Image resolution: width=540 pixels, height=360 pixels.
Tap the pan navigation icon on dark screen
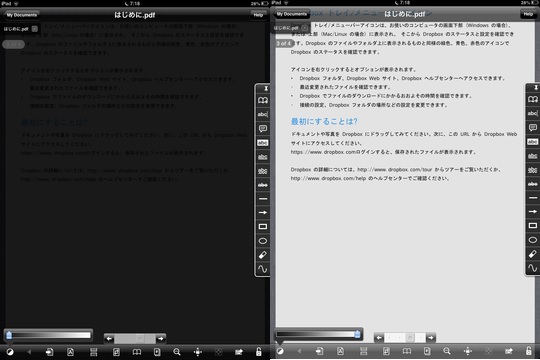pyautogui.click(x=198, y=352)
